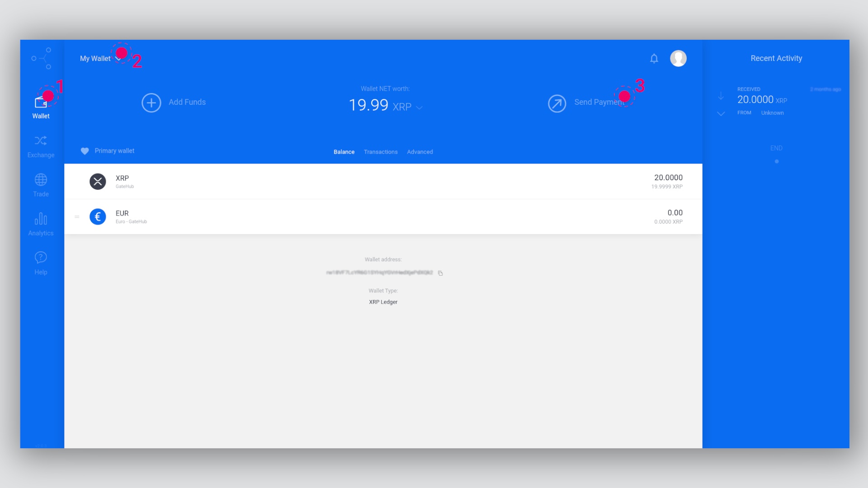Click Send Payment icon
Image resolution: width=868 pixels, height=488 pixels.
pyautogui.click(x=556, y=103)
